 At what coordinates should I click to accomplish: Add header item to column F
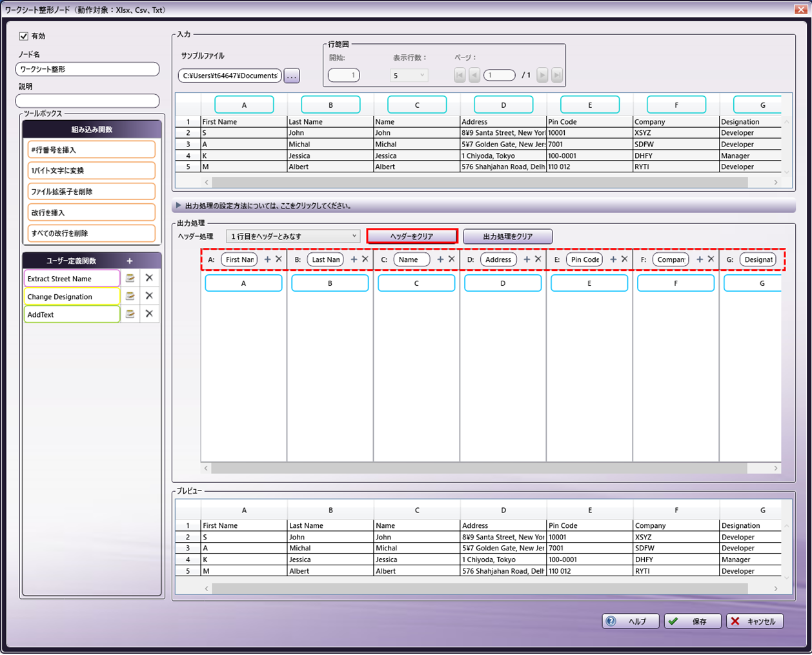click(x=700, y=259)
